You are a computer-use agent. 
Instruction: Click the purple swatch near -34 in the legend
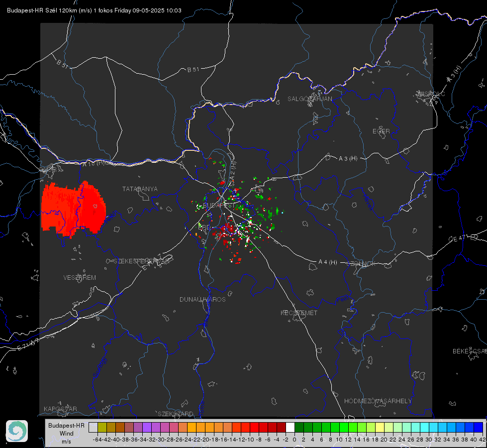147,428
